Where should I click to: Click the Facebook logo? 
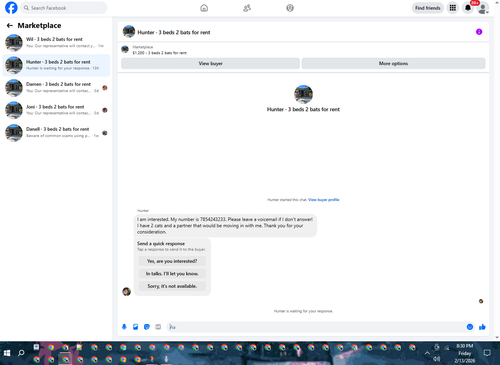pos(11,8)
